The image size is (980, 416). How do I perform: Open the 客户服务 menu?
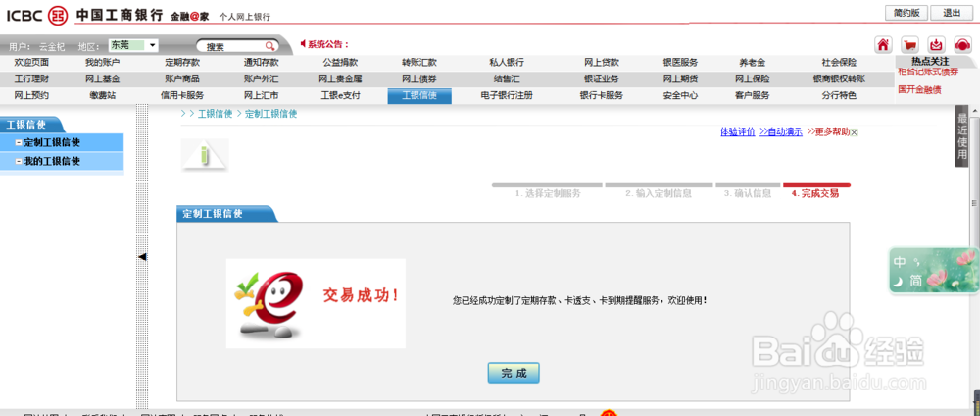point(753,96)
